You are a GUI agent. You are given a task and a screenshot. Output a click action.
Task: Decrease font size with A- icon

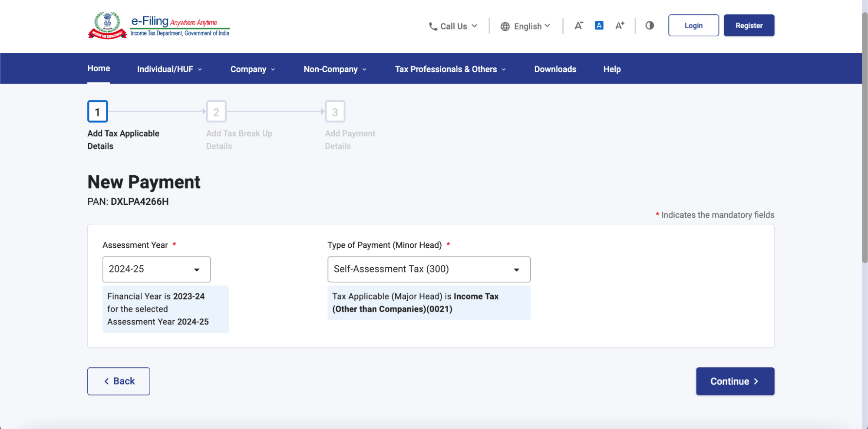coord(578,26)
